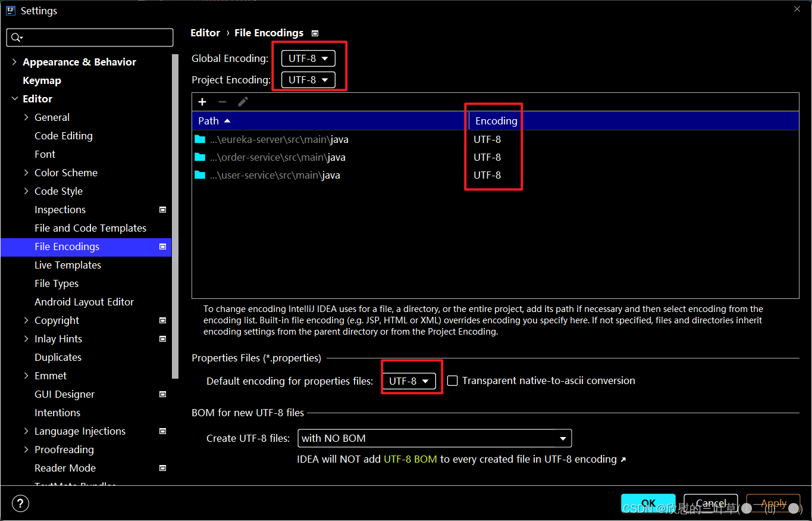Open File and Code Templates settings
Image resolution: width=812 pixels, height=521 pixels.
[90, 228]
